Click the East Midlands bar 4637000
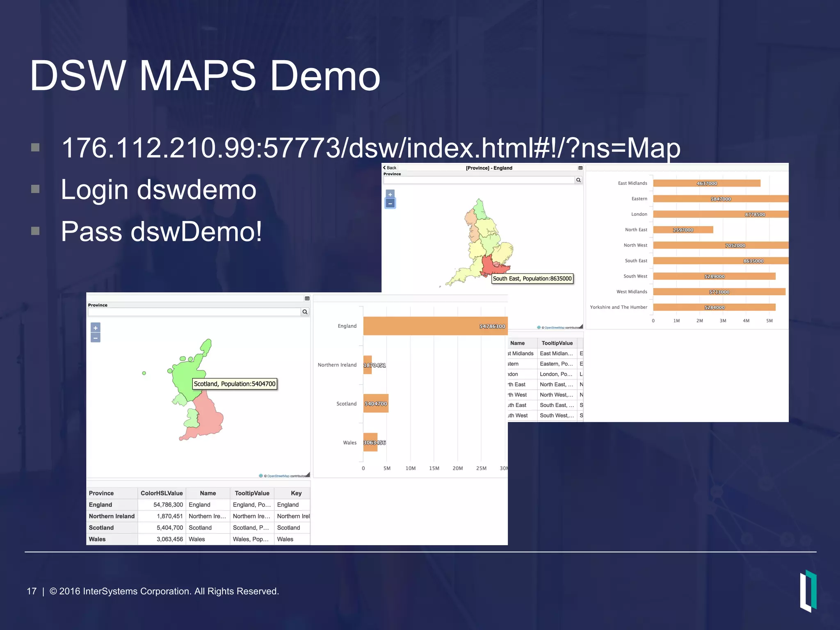This screenshot has height=630, width=840. click(707, 183)
